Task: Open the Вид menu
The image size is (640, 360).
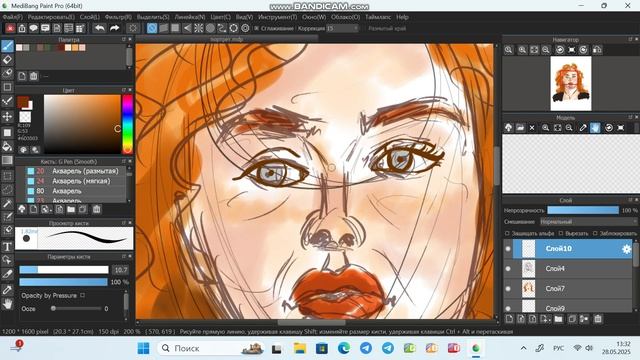Action: coord(244,17)
